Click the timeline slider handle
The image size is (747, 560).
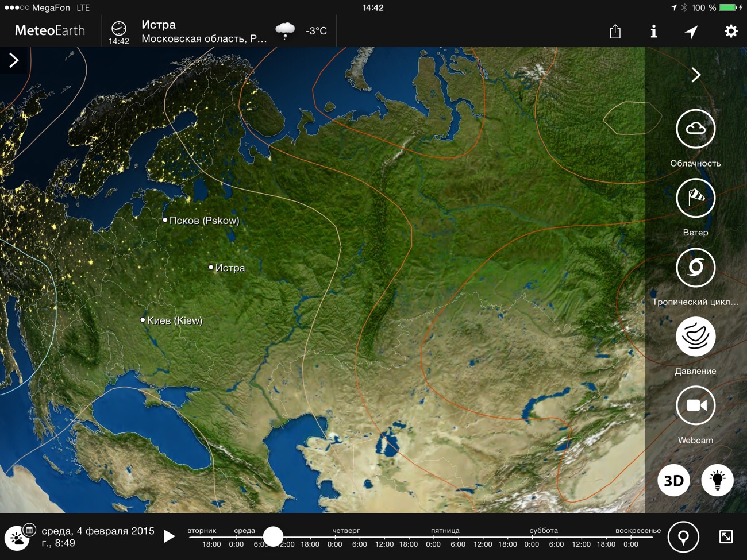(273, 536)
